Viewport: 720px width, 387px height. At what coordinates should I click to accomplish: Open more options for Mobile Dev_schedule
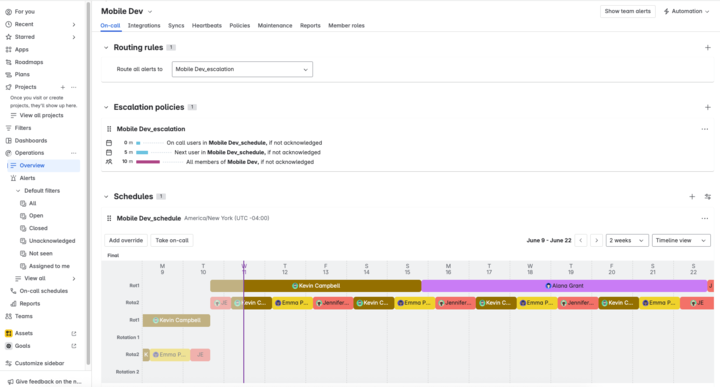click(x=705, y=219)
